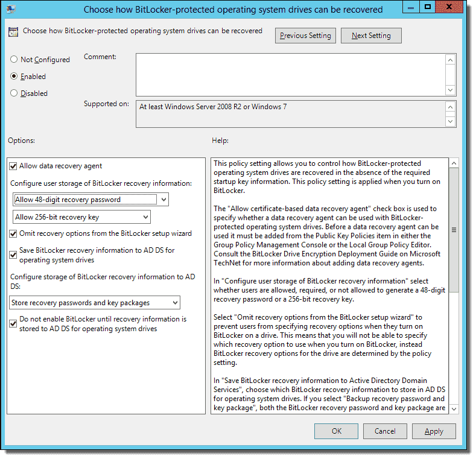Maximize the policy setting window
The image size is (476, 459).
(x=428, y=7)
